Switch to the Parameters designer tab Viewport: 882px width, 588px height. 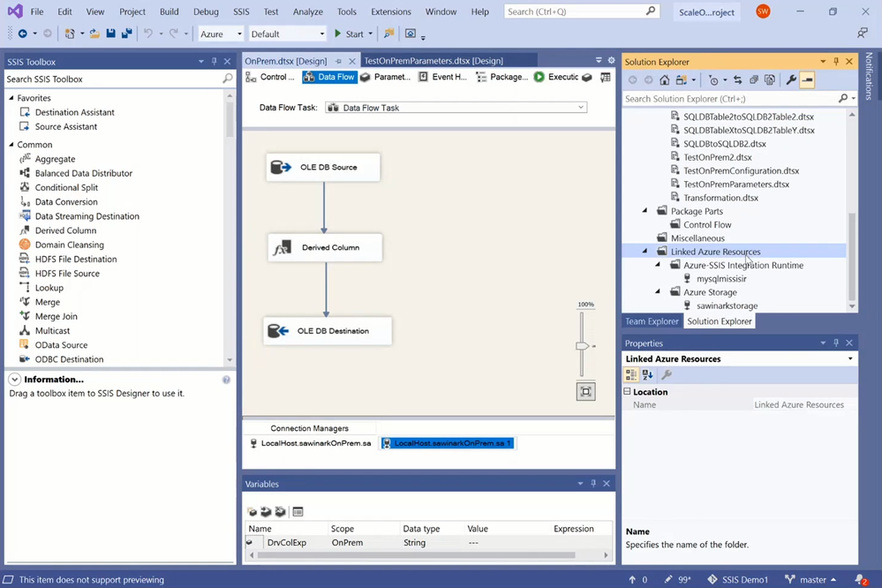(x=385, y=77)
